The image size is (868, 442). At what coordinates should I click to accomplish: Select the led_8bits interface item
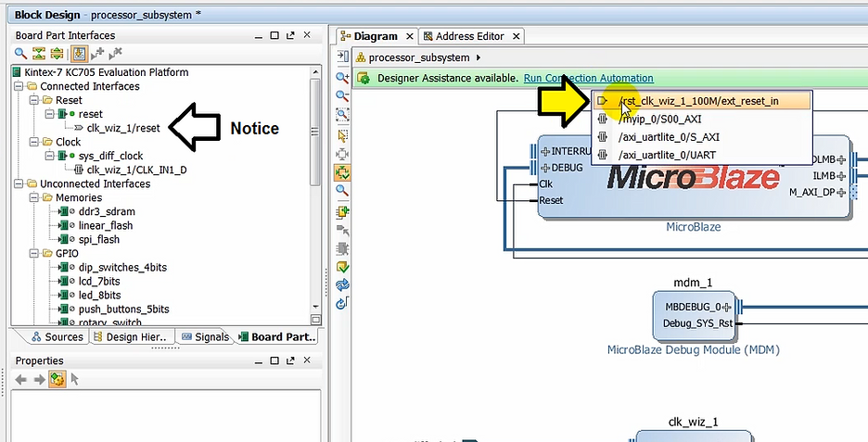click(97, 295)
